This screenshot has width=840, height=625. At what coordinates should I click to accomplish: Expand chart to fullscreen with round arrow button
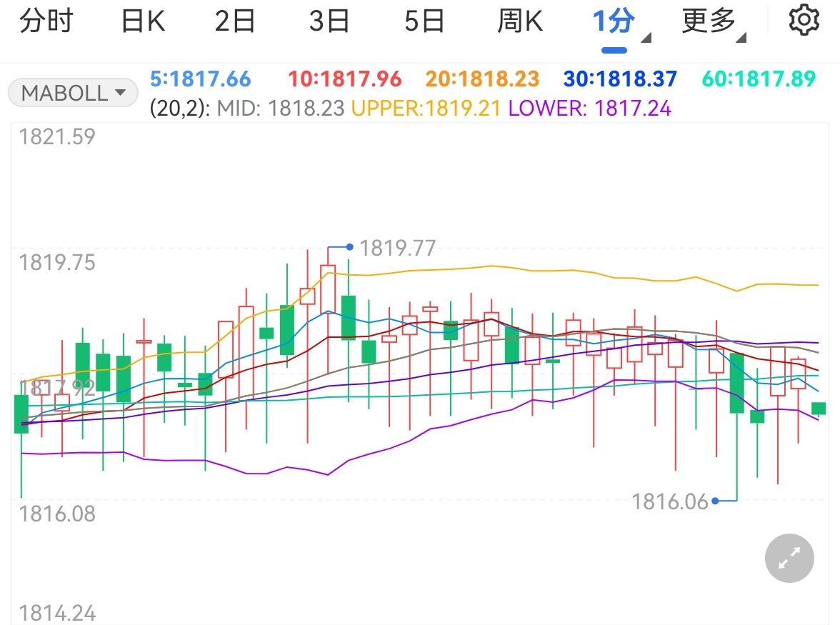pyautogui.click(x=789, y=558)
